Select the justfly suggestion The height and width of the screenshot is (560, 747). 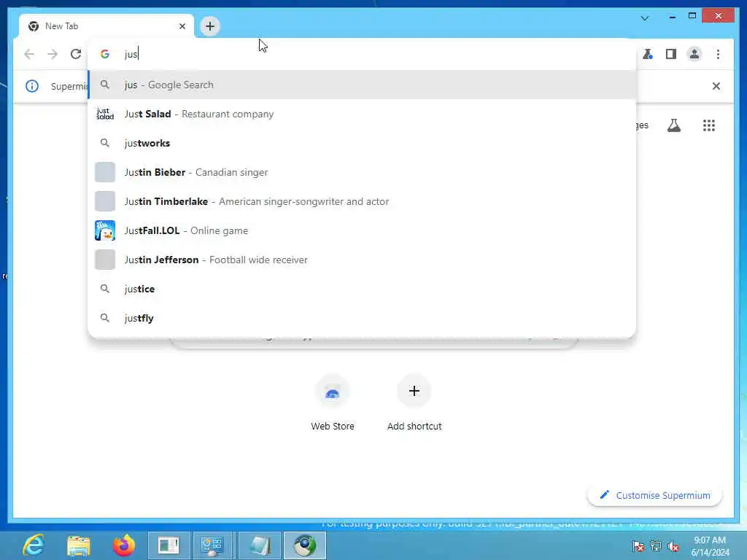coord(362,318)
